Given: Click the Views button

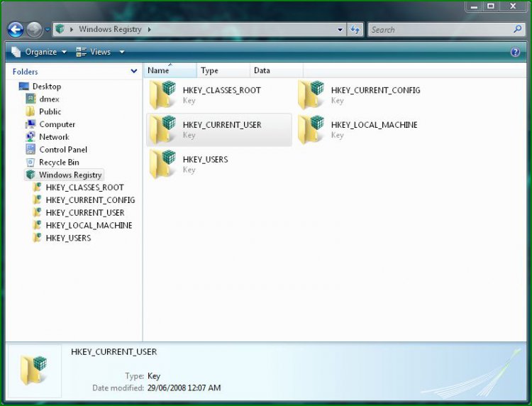Looking at the screenshot, I should click(x=94, y=52).
